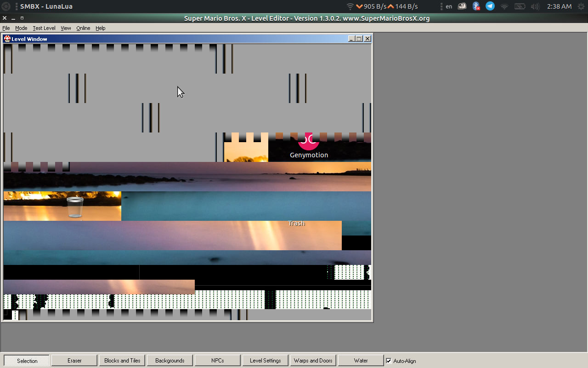
Task: Open the View menu
Action: click(x=66, y=28)
